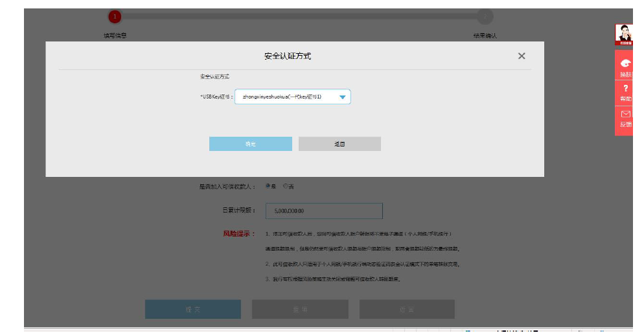
Task: Click the 风险提示 red heading text
Action: coord(238,233)
